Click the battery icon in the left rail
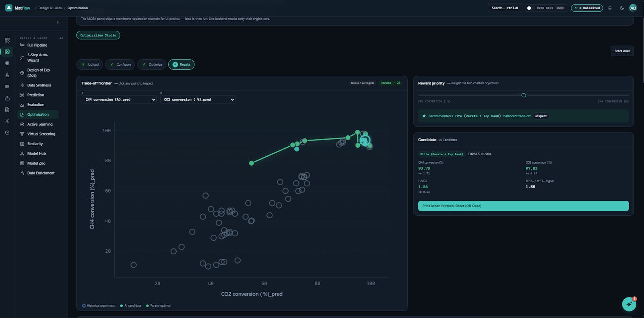 pos(7,86)
